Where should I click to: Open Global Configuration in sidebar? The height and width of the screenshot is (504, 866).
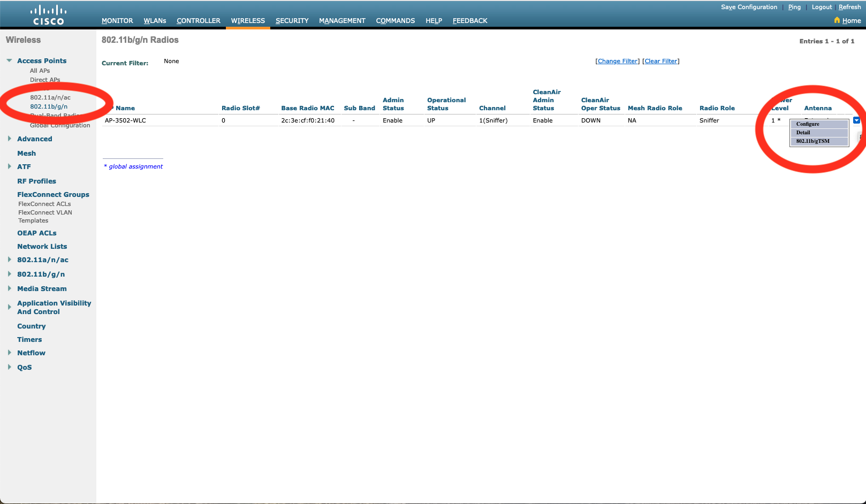(x=60, y=125)
